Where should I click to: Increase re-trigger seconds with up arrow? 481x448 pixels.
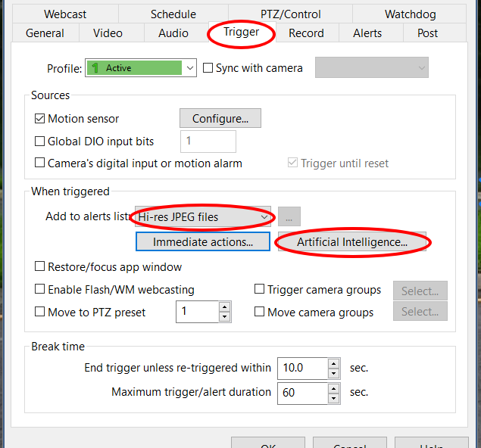[x=333, y=363]
